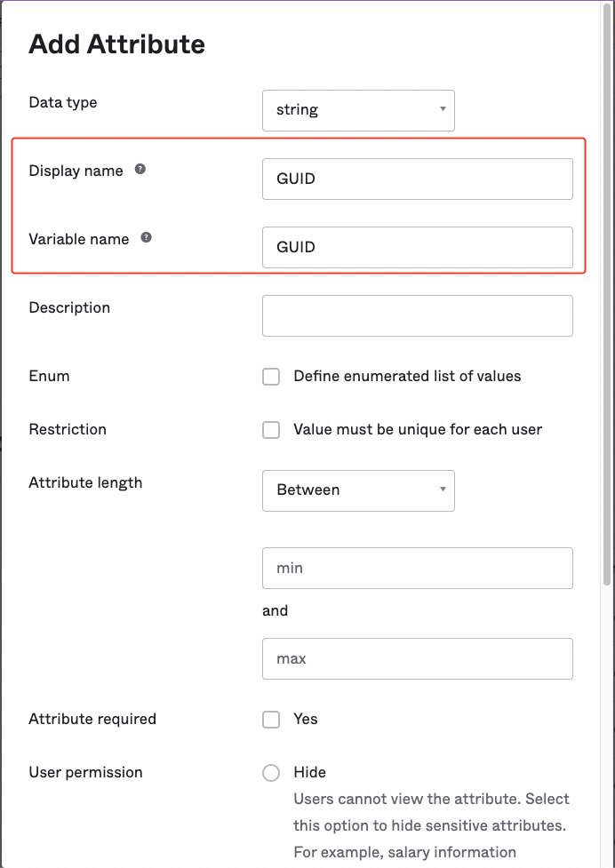The width and height of the screenshot is (615, 868).
Task: Click the 'Hide' permission option label
Action: pos(310,773)
